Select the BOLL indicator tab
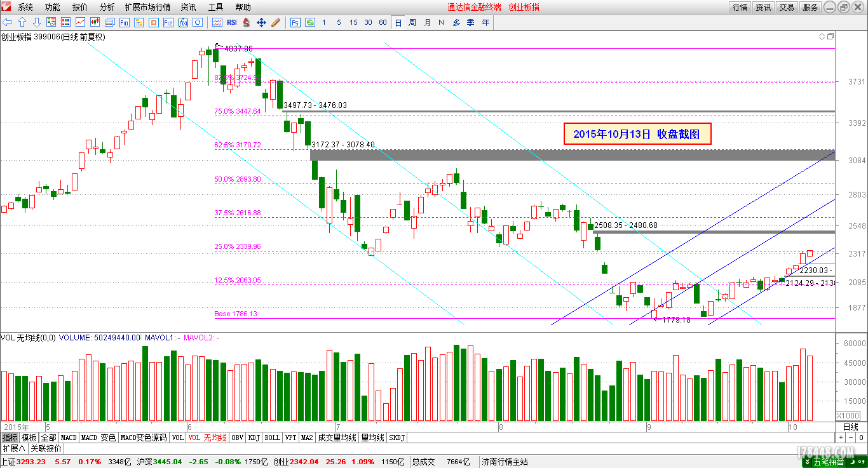The width and height of the screenshot is (868, 468). (273, 438)
